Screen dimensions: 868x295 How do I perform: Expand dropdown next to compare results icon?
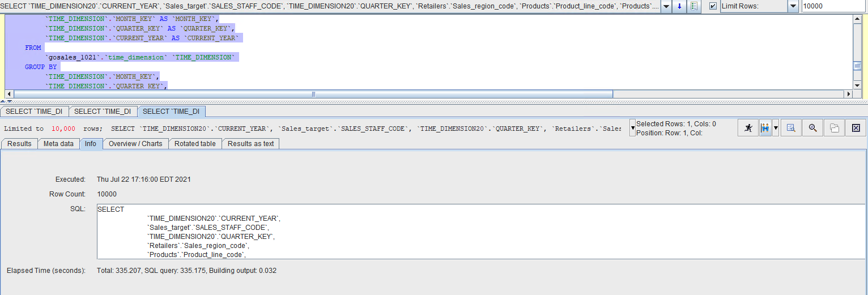pyautogui.click(x=776, y=128)
